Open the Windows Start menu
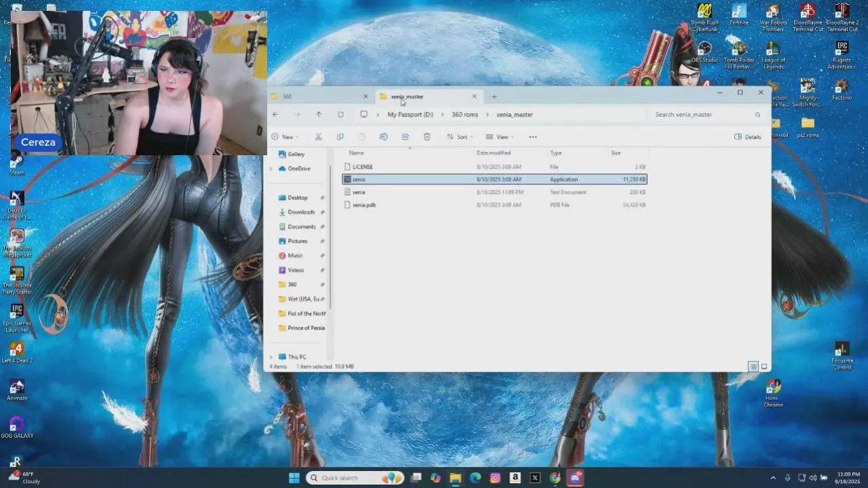 [294, 478]
